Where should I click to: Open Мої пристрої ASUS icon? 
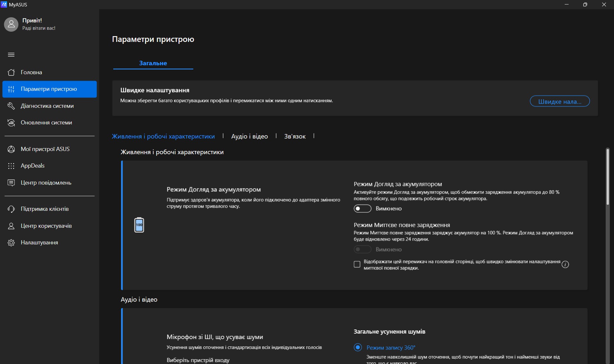point(11,149)
